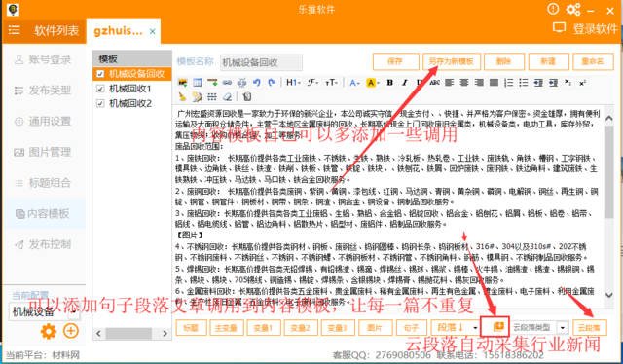Open the 发布类型 sidebar item
This screenshot has height=364, width=623.
pyautogui.click(x=43, y=91)
